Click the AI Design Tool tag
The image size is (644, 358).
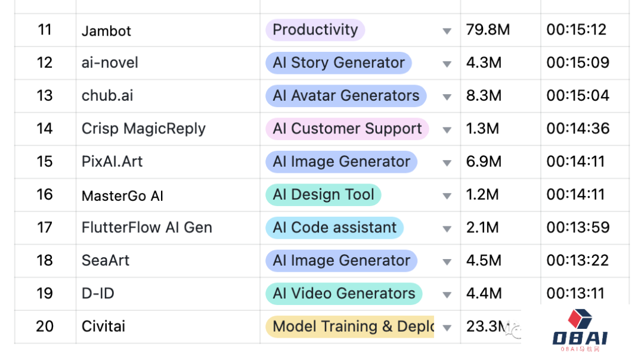(323, 195)
